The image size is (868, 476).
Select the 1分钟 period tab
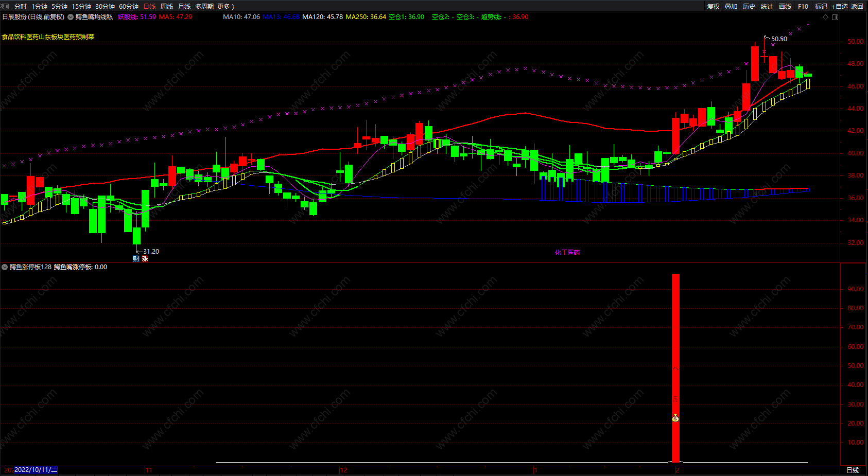[x=39, y=7]
